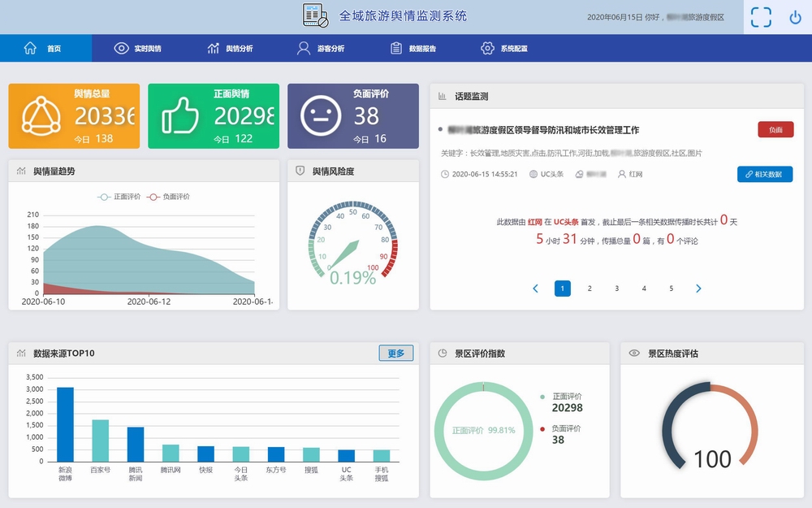This screenshot has height=508, width=812.
Task: Click the 新浪微博 bar in chart
Action: click(65, 424)
